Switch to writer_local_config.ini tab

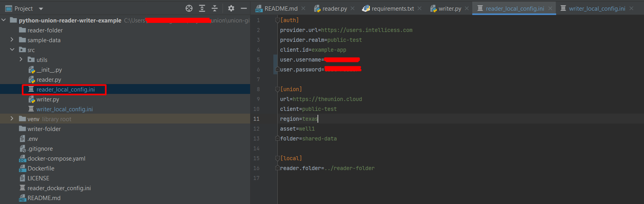point(596,8)
